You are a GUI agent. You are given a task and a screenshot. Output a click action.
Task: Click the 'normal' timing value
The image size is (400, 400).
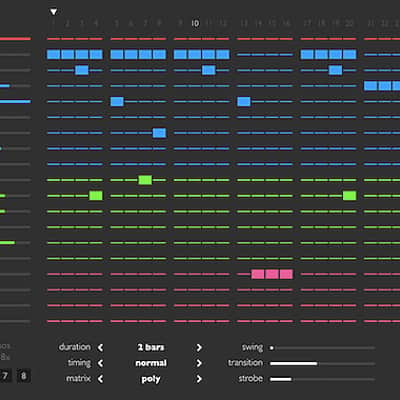151,363
